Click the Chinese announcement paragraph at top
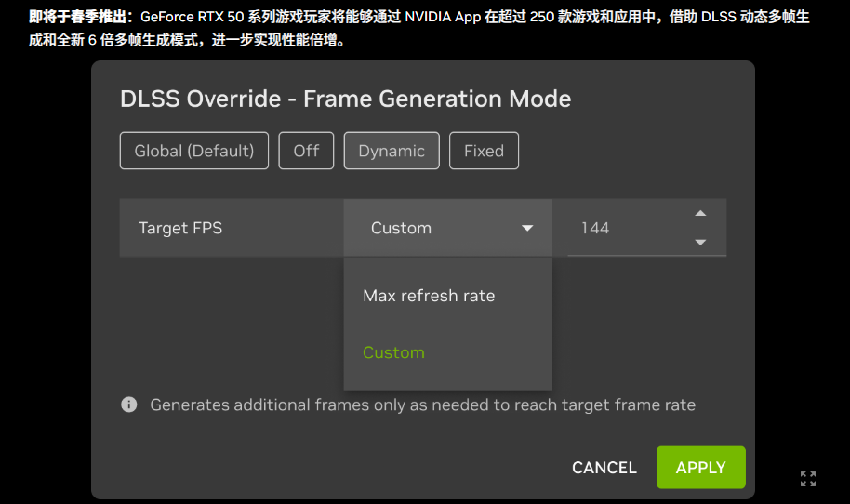Image resolution: width=850 pixels, height=504 pixels. 418,29
